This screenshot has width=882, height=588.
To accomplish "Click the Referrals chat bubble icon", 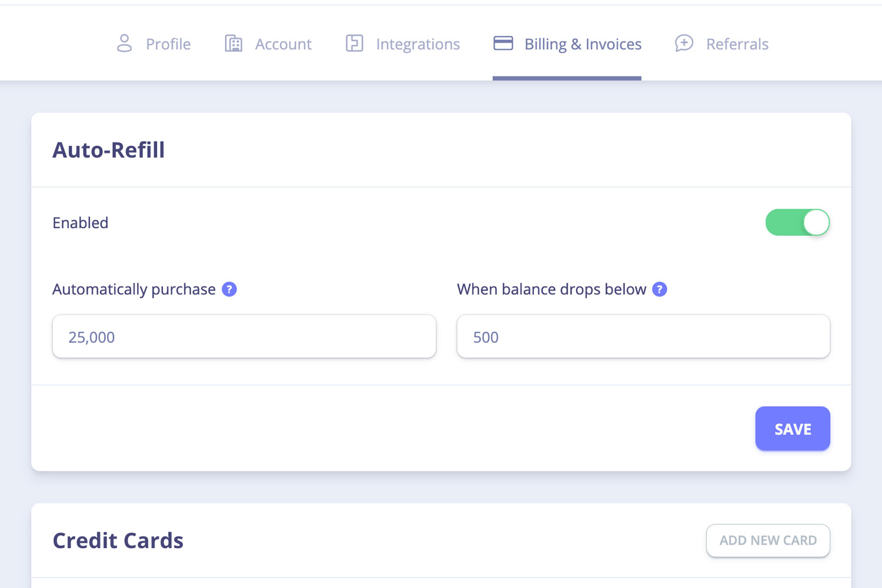I will point(684,44).
